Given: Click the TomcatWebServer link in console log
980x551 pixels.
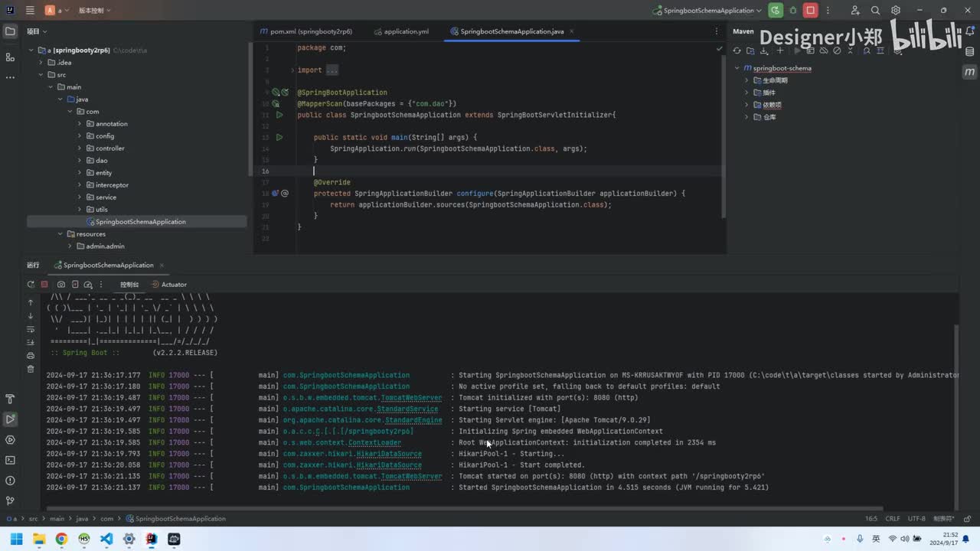Looking at the screenshot, I should pyautogui.click(x=411, y=398).
